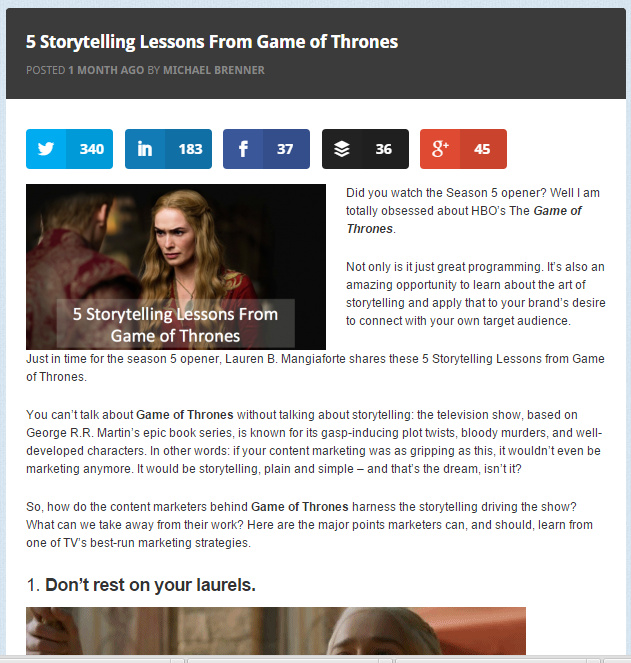
Task: Open the image under the first lesson heading
Action: click(276, 631)
